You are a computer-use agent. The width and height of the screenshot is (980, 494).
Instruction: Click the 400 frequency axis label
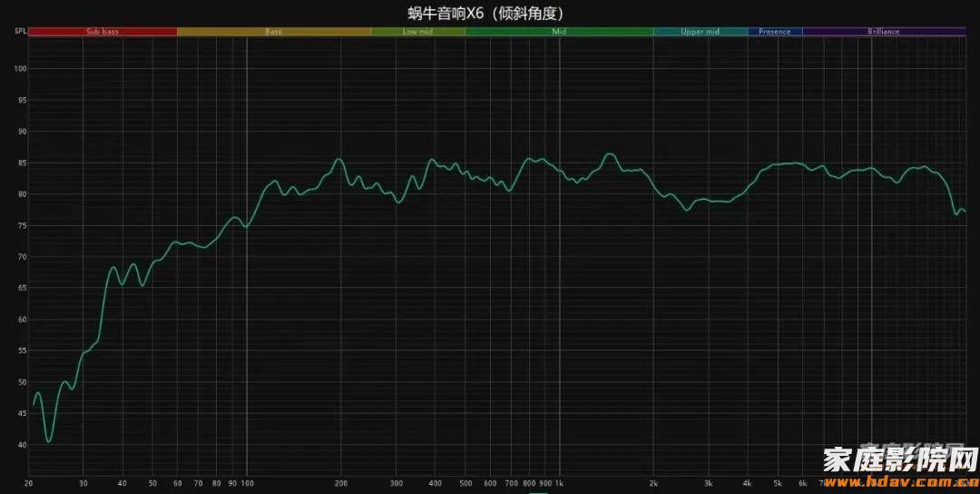(435, 483)
